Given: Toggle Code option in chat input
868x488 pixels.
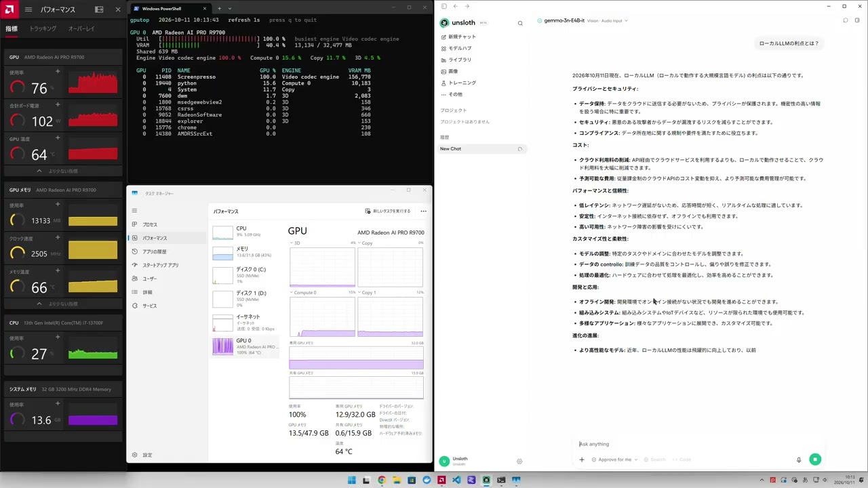Looking at the screenshot, I should 682,460.
